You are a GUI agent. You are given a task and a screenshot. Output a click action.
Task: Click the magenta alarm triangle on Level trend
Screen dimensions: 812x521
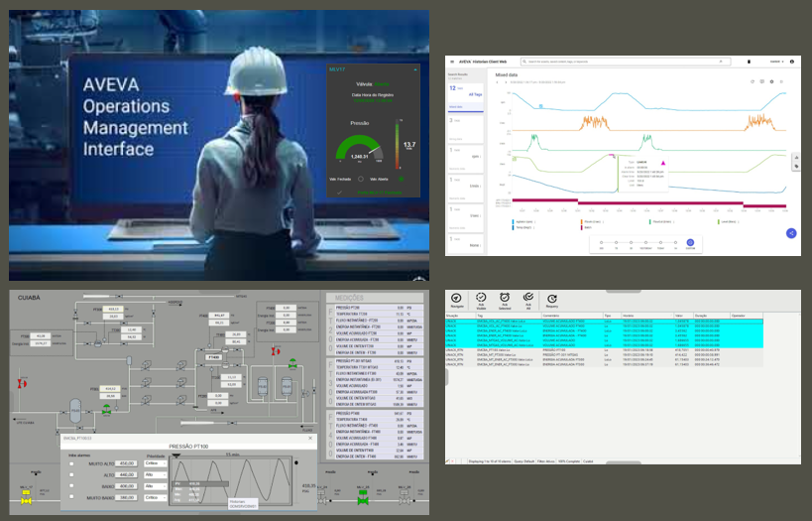point(663,163)
